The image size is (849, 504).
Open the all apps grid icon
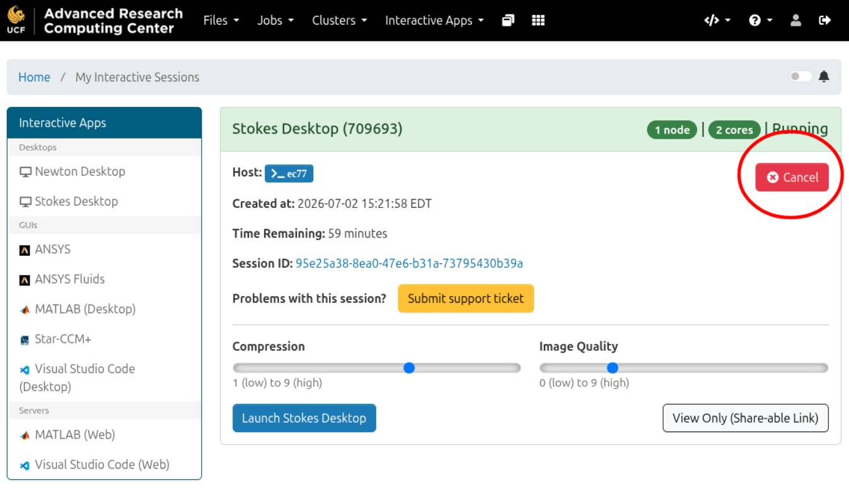click(x=538, y=20)
